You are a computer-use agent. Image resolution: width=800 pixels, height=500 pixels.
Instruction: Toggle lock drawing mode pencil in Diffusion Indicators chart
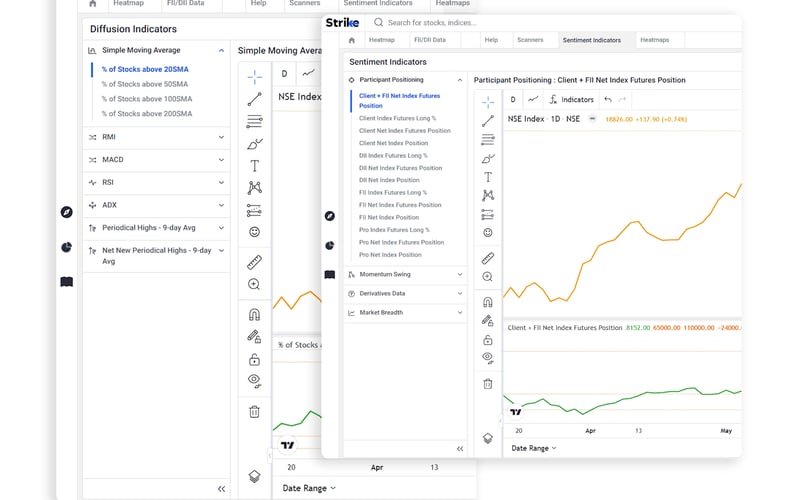click(x=255, y=337)
